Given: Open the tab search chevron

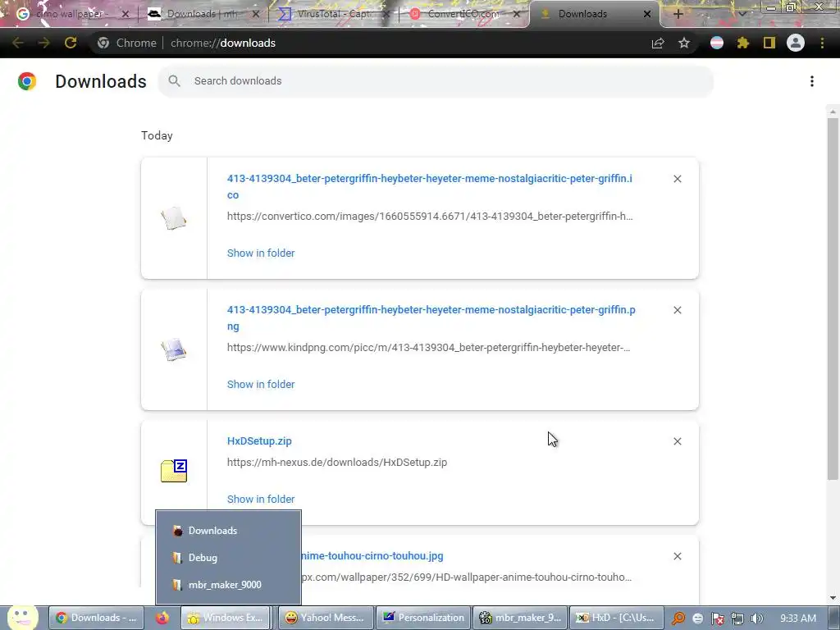Looking at the screenshot, I should click(742, 14).
